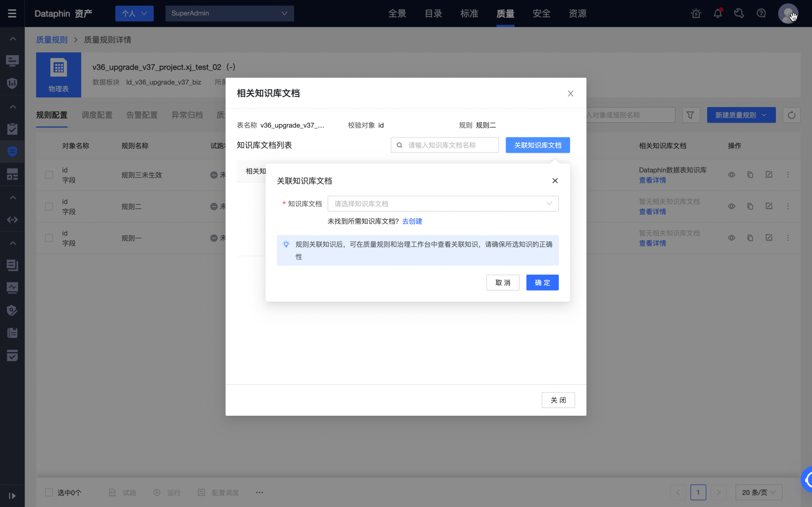Click the dashboard layout sidebar icon
Screen dimensions: 812x507
tap(12, 174)
